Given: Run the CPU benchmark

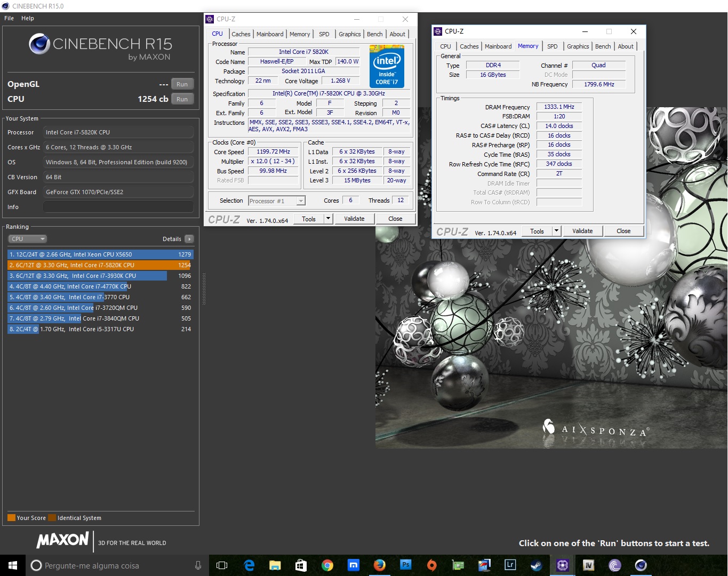Looking at the screenshot, I should 182,99.
